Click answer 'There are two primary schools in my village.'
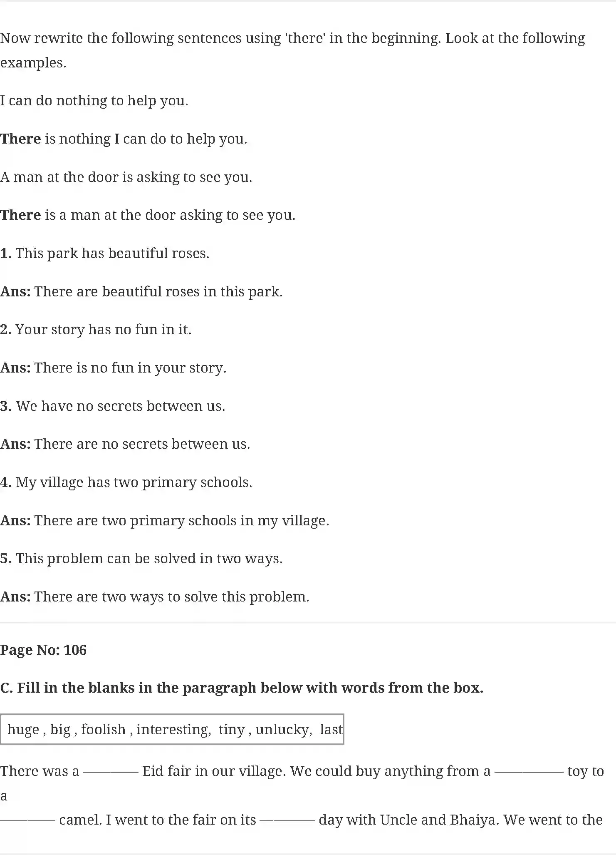Image resolution: width=616 pixels, height=855 pixels. click(181, 520)
